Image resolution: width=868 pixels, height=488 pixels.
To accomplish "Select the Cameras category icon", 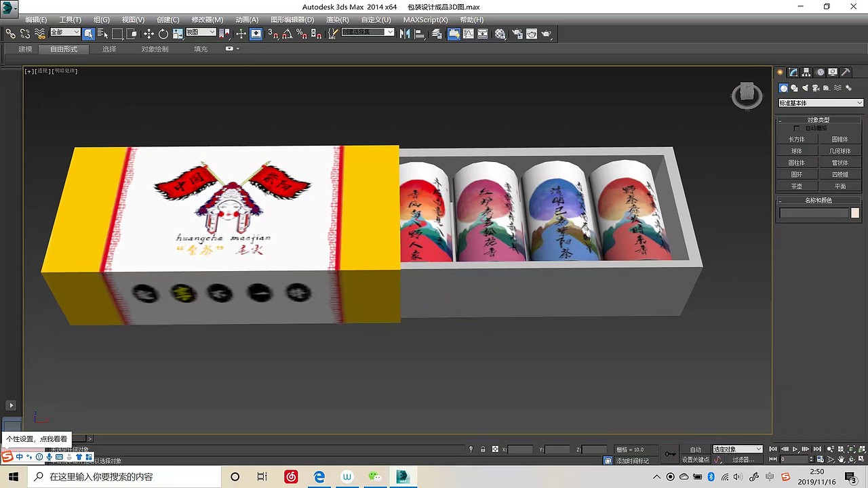I will (x=816, y=88).
